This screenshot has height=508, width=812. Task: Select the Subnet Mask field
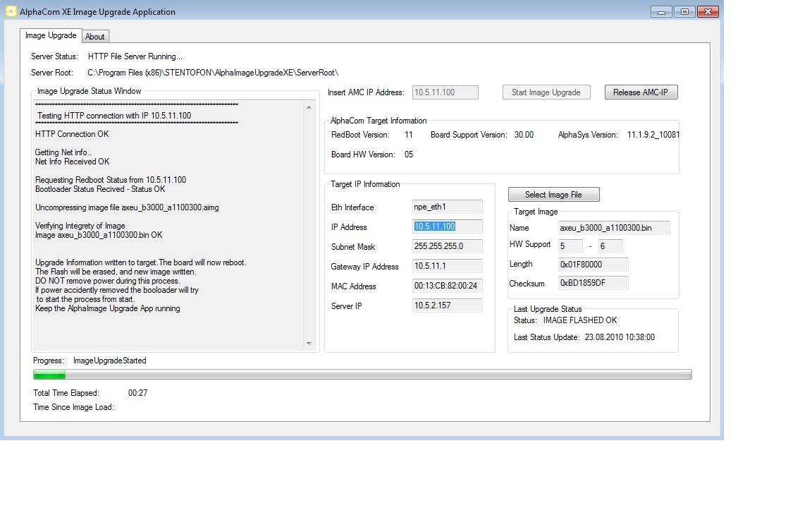tap(447, 246)
